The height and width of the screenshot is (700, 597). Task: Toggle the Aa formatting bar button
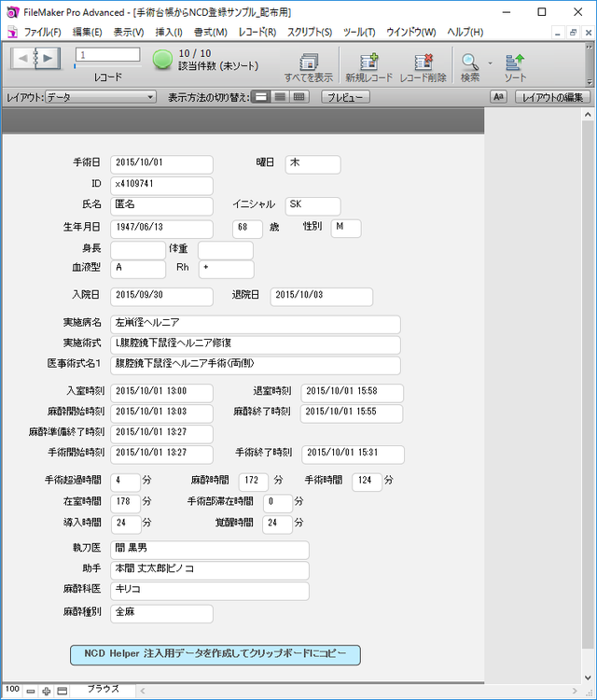pos(498,97)
